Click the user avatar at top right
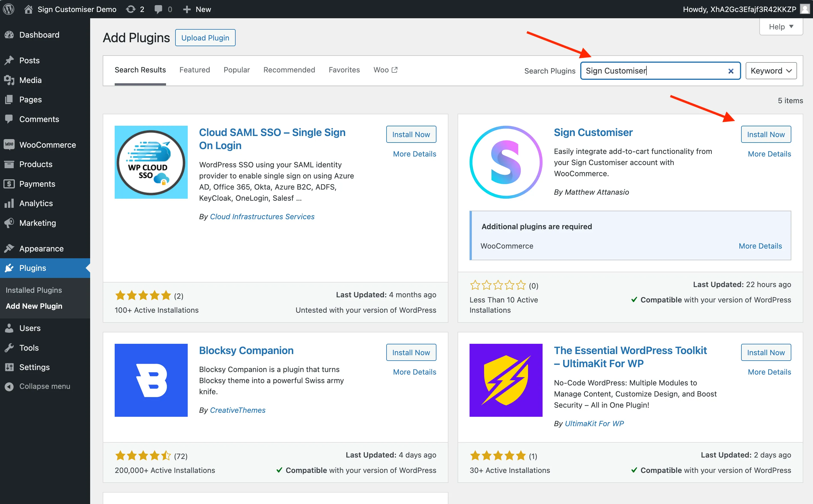Screen dimensions: 813x504 coord(805,9)
